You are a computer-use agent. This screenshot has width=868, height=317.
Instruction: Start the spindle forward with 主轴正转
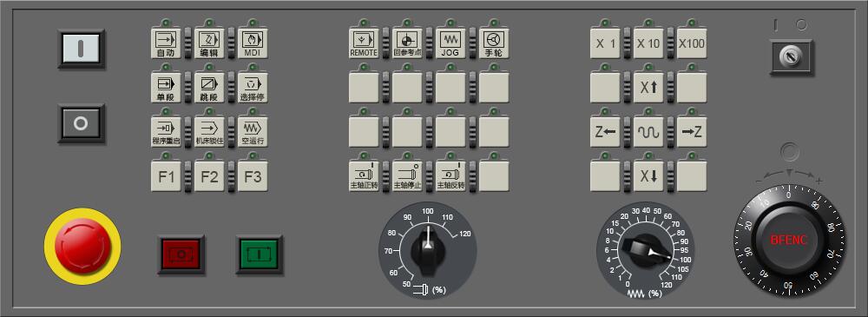pyautogui.click(x=364, y=175)
